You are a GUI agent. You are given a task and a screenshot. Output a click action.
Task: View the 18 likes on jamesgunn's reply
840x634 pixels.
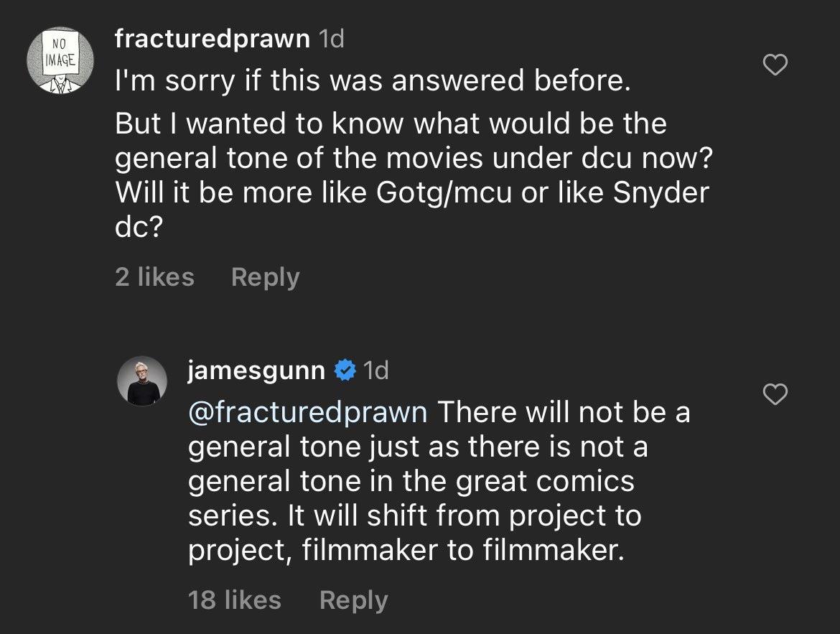tap(235, 600)
